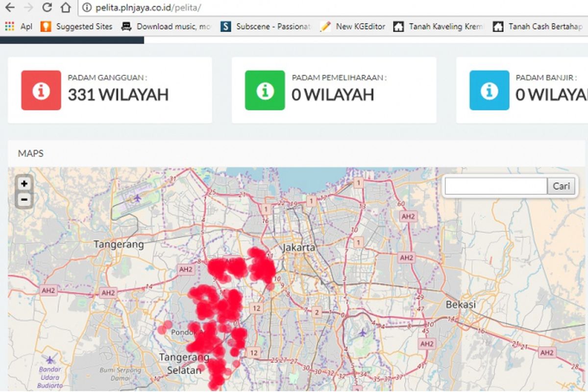Click the apps grid icon on bookmarks bar
This screenshot has width=588, height=392.
tap(8, 26)
